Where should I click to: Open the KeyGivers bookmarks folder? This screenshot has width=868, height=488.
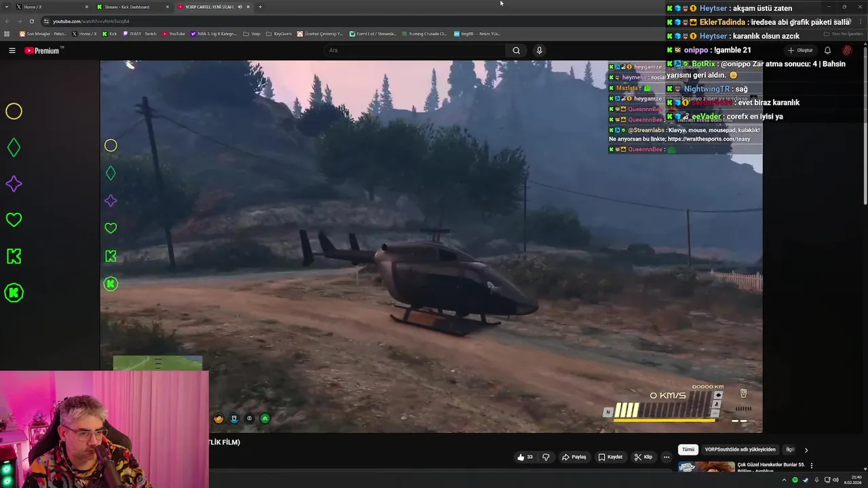[279, 33]
